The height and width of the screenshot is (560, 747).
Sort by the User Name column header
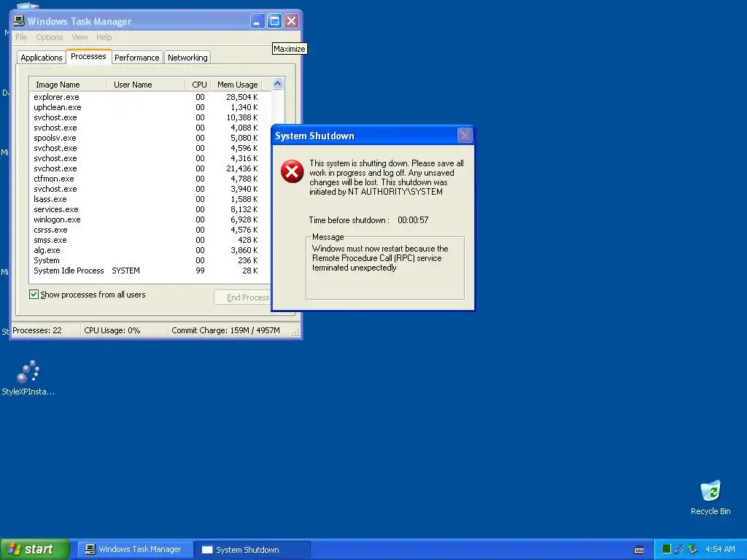click(x=146, y=85)
